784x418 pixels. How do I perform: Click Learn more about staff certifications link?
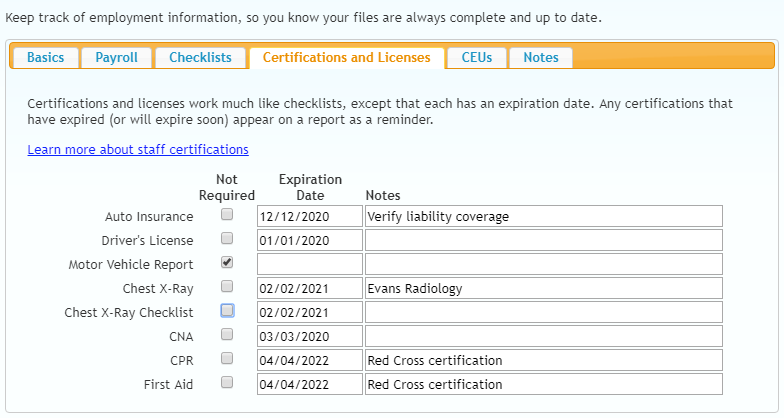tap(138, 150)
